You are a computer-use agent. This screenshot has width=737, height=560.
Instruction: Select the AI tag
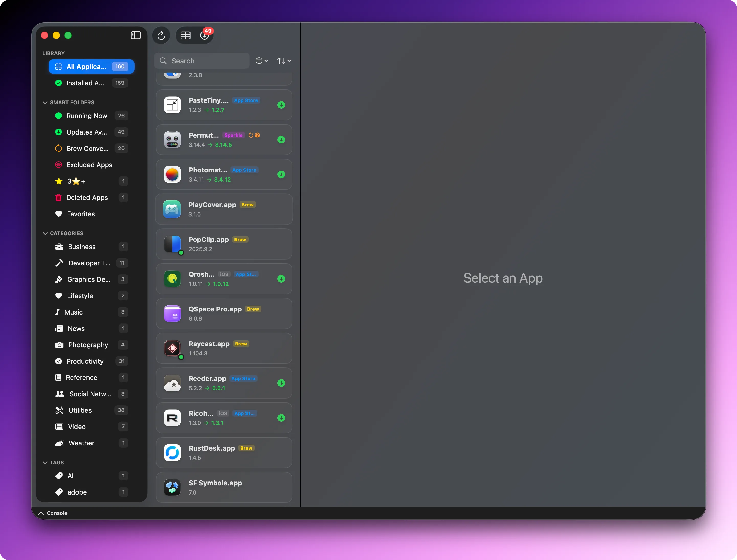click(91, 475)
